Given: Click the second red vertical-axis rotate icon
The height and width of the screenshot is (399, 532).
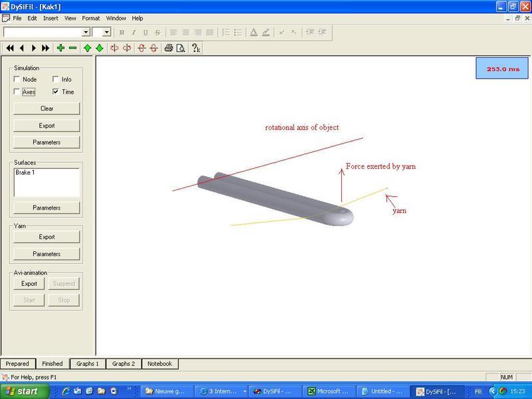Looking at the screenshot, I should [x=127, y=48].
